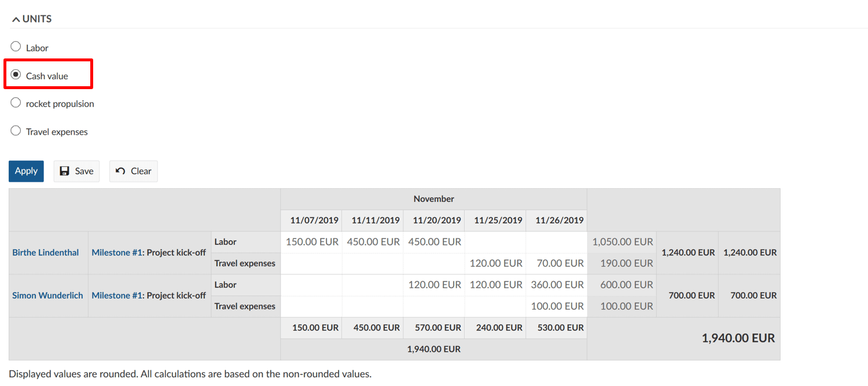Viewport: 868px width, 386px height.
Task: Click the 11/26/2019 date column header
Action: coord(560,220)
